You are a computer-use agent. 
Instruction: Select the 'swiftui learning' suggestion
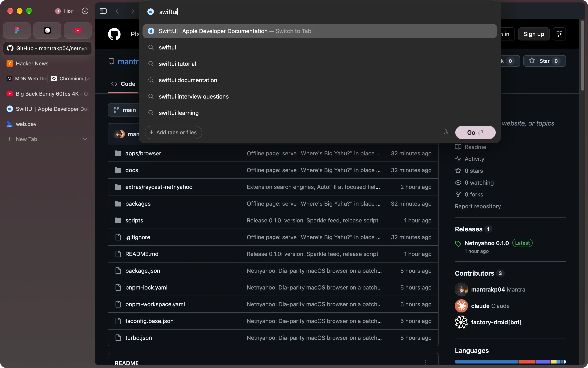pos(320,113)
